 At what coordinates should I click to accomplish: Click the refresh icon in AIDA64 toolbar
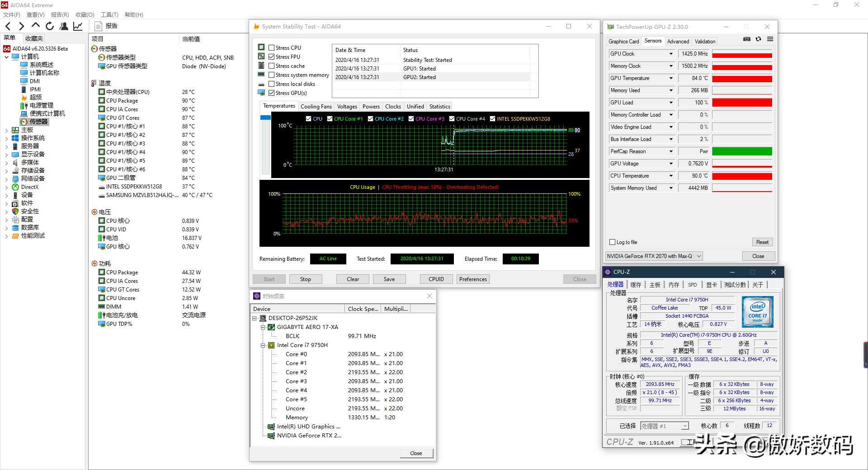pyautogui.click(x=50, y=26)
